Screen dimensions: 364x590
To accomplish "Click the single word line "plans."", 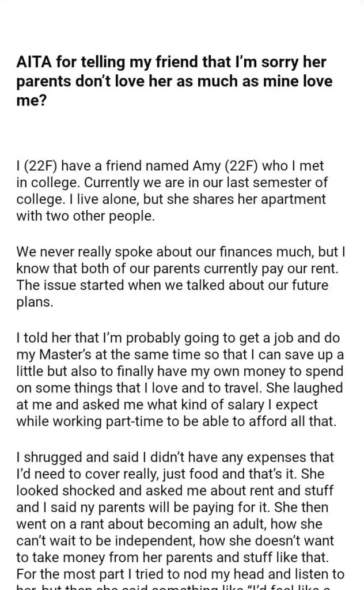I will click(34, 302).
